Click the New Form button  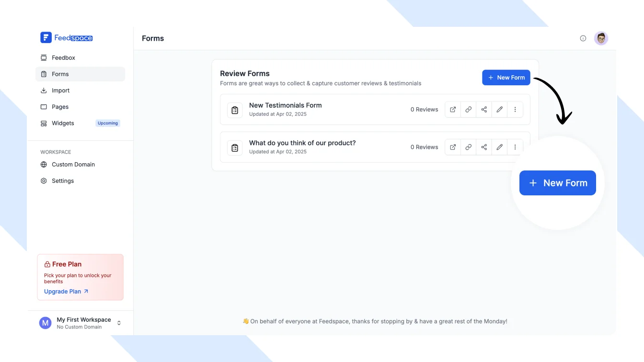point(506,78)
